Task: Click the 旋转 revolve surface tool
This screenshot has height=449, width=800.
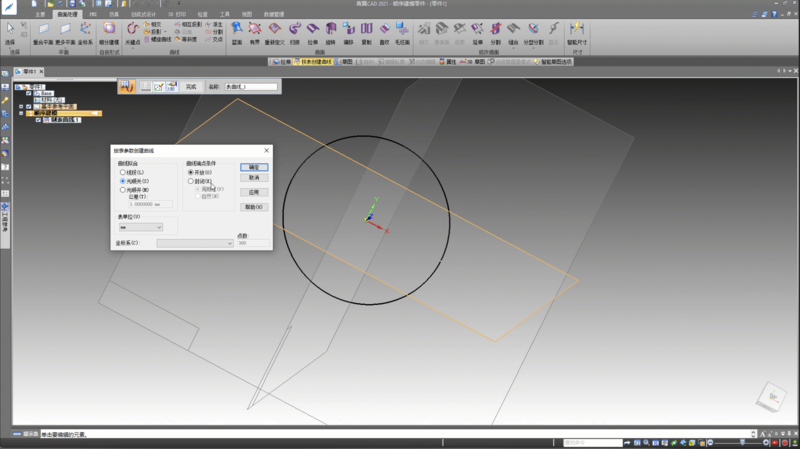Action: (x=331, y=33)
